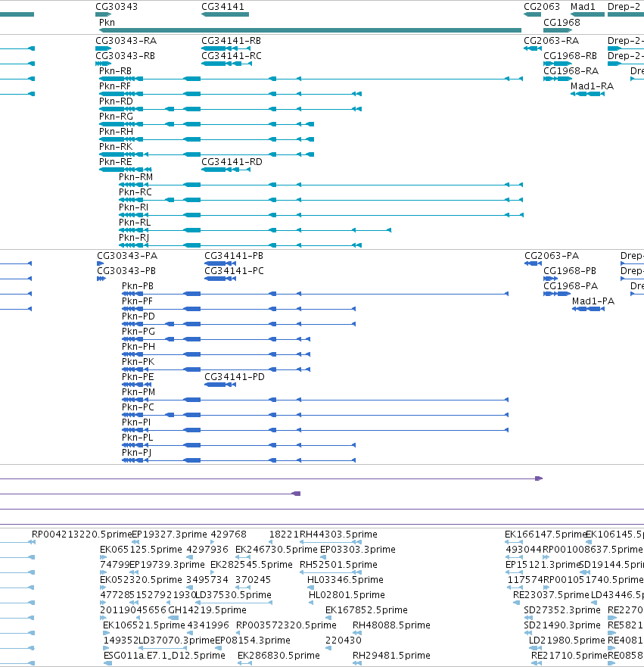Select the CG30343-PA protein label
This screenshot has height=667, width=644.
(127, 256)
